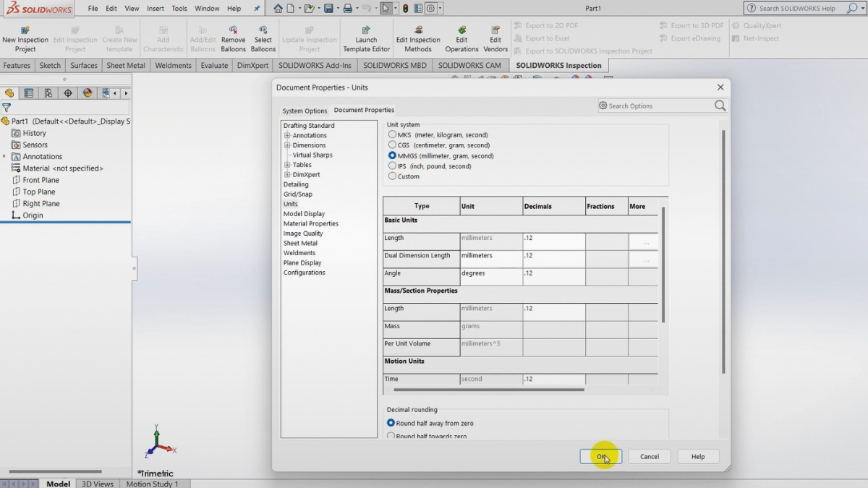
Task: Switch to Motion Study 1 tab
Action: [x=152, y=484]
